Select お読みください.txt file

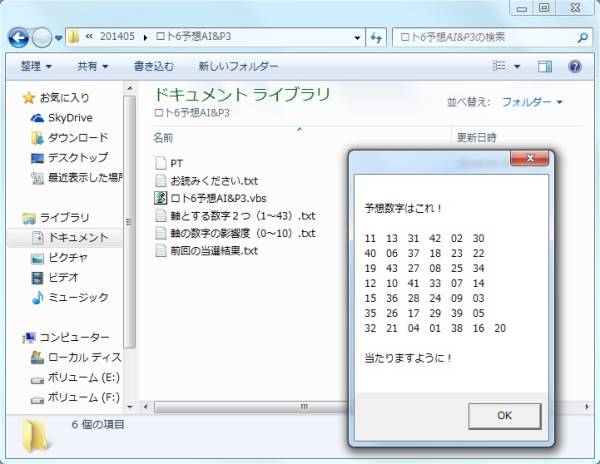(207, 181)
